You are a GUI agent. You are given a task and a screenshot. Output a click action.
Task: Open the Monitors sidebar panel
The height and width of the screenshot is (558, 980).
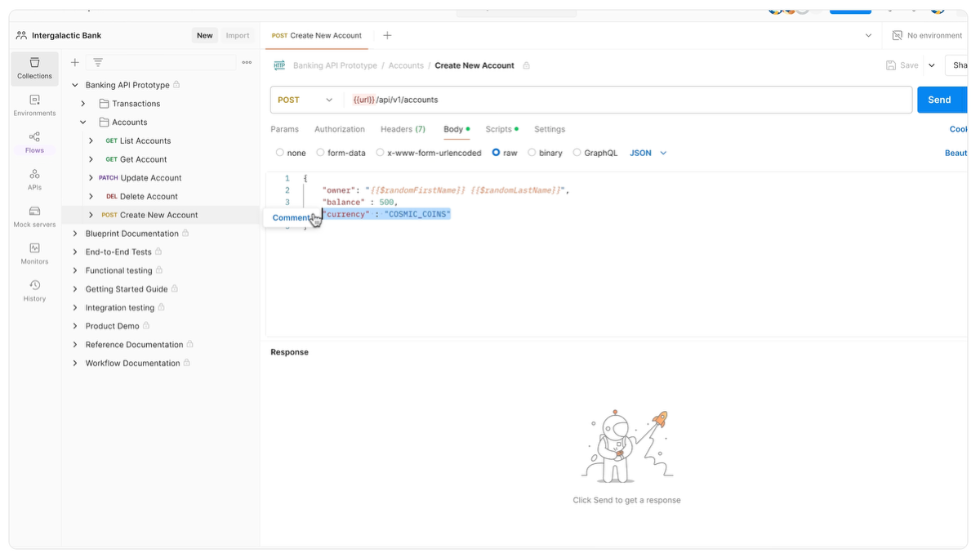click(x=34, y=254)
